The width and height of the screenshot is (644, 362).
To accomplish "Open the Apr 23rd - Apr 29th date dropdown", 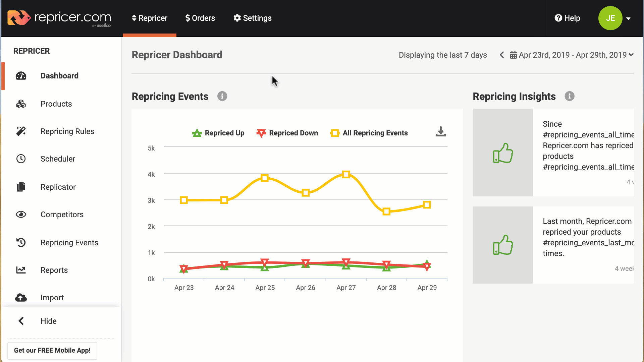I will [576, 55].
